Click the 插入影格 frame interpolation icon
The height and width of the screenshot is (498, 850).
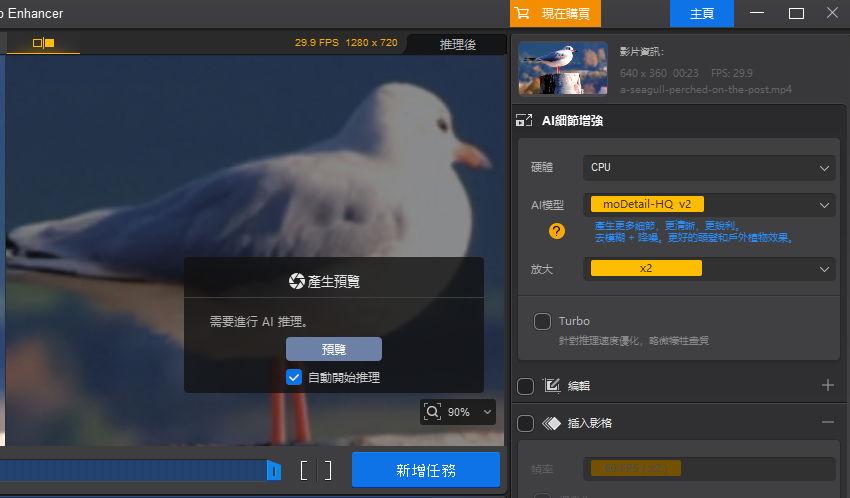click(551, 423)
